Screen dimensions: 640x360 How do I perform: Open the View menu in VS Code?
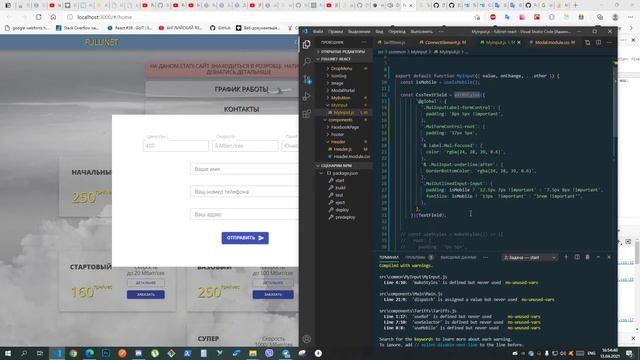click(379, 31)
